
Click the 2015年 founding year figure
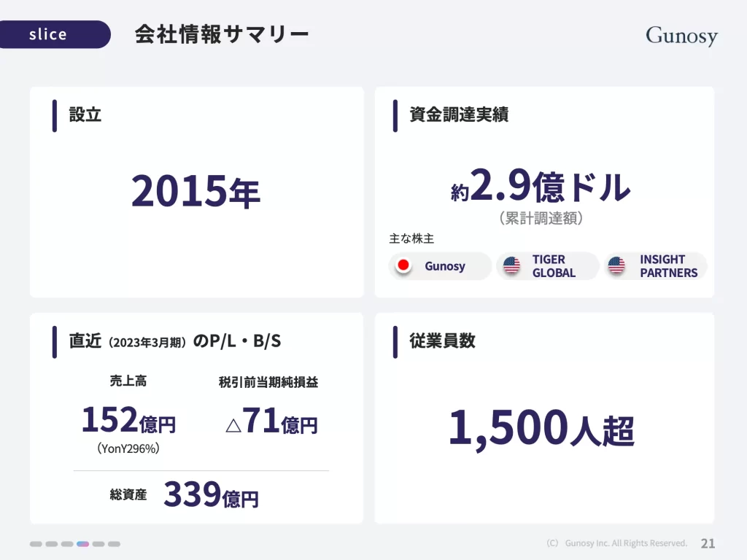[x=196, y=192]
